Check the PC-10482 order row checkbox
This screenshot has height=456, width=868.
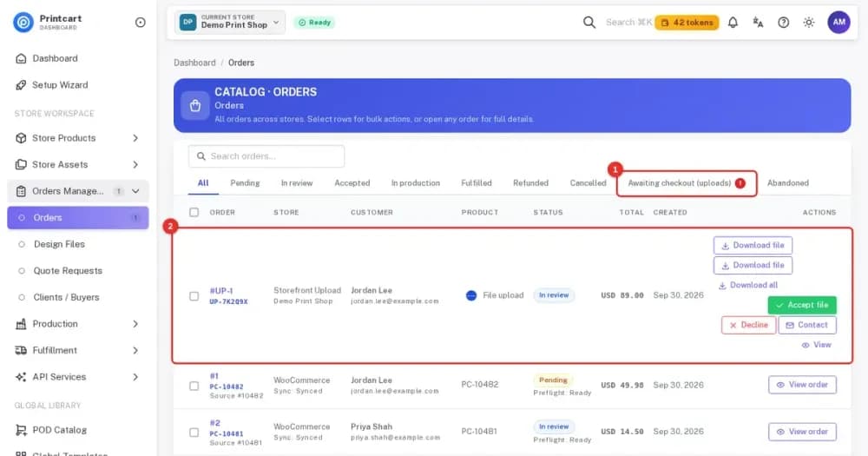click(194, 386)
